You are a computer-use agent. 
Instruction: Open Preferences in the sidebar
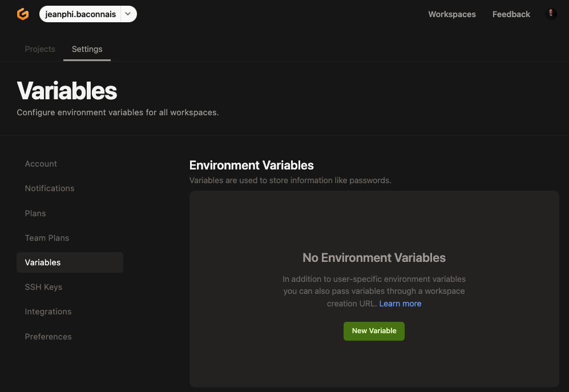48,337
